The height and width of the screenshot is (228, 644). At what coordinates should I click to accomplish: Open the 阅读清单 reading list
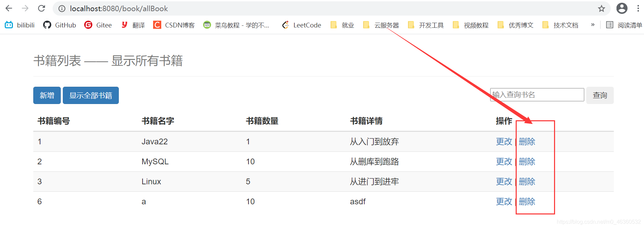pos(624,25)
